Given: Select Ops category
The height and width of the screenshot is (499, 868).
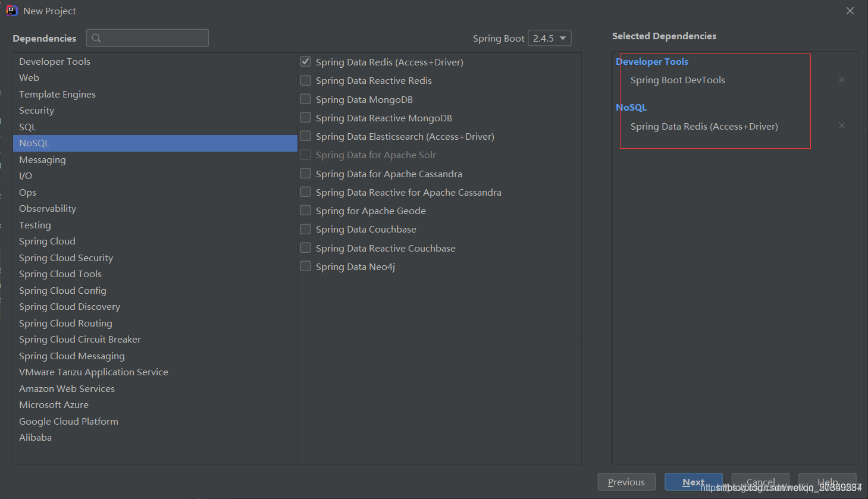Looking at the screenshot, I should pos(155,192).
